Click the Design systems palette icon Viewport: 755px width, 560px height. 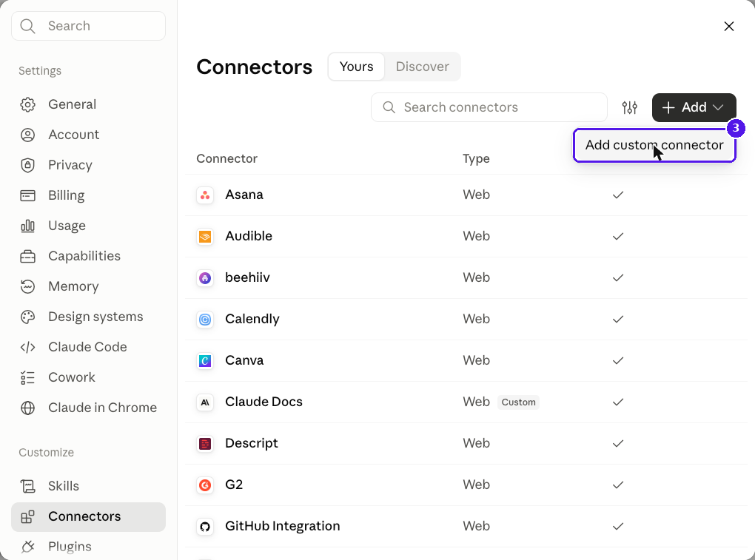28,317
